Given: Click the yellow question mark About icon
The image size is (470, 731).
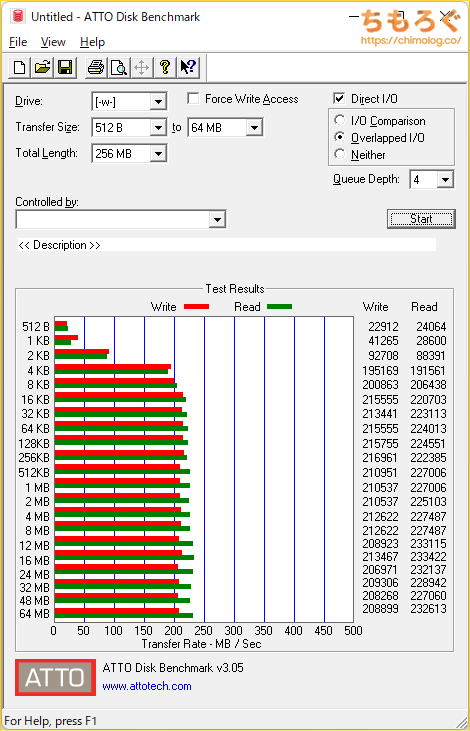Looking at the screenshot, I should [x=164, y=68].
